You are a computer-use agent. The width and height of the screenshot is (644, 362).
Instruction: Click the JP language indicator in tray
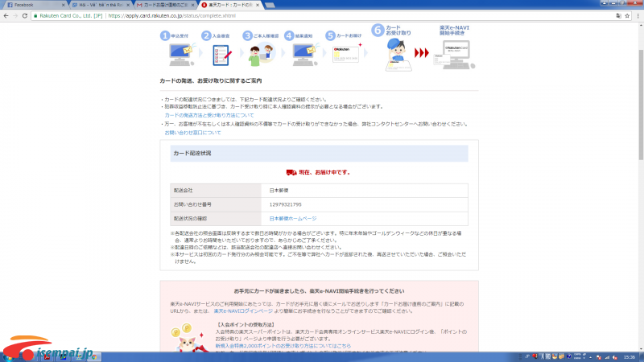(x=527, y=356)
